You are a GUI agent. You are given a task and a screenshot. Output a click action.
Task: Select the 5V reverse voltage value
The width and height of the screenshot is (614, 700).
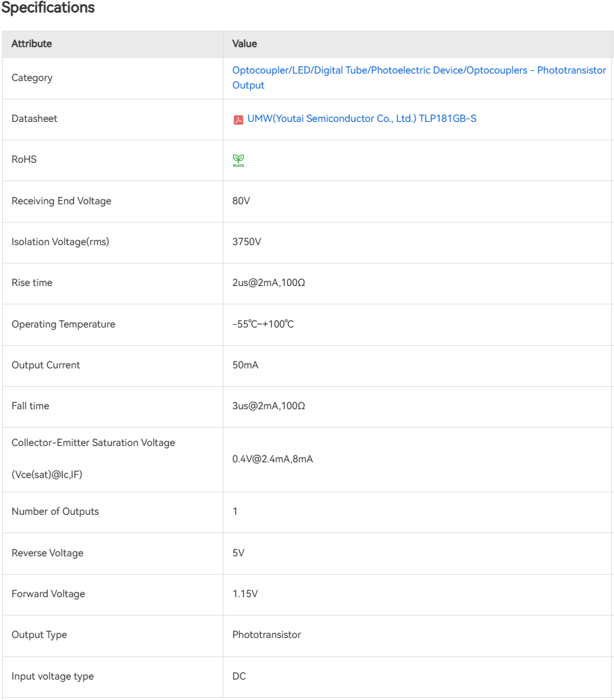tap(239, 553)
